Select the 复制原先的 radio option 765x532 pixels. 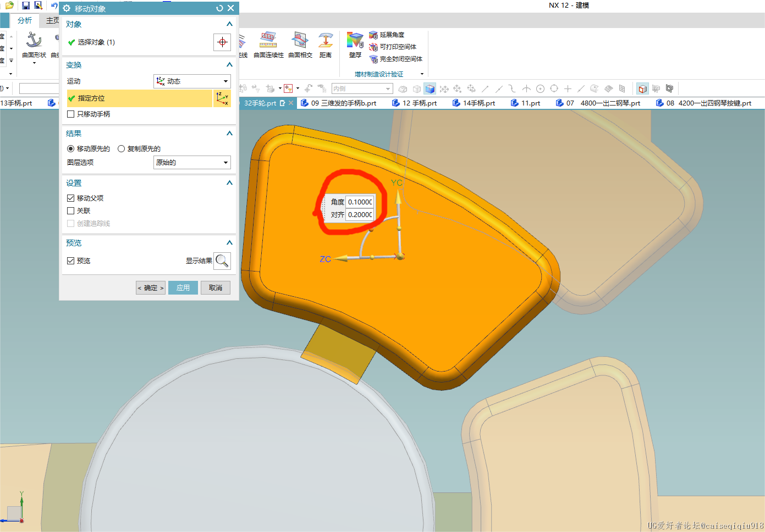tap(121, 149)
